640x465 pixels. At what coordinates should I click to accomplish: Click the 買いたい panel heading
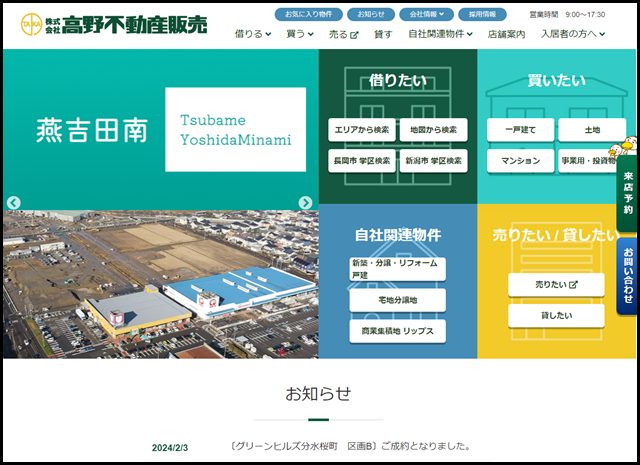click(556, 80)
